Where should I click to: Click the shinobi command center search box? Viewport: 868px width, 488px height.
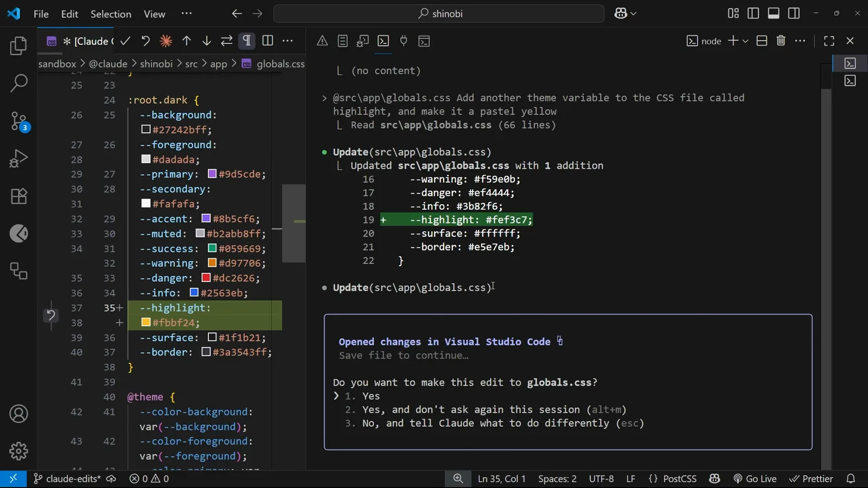(x=439, y=14)
